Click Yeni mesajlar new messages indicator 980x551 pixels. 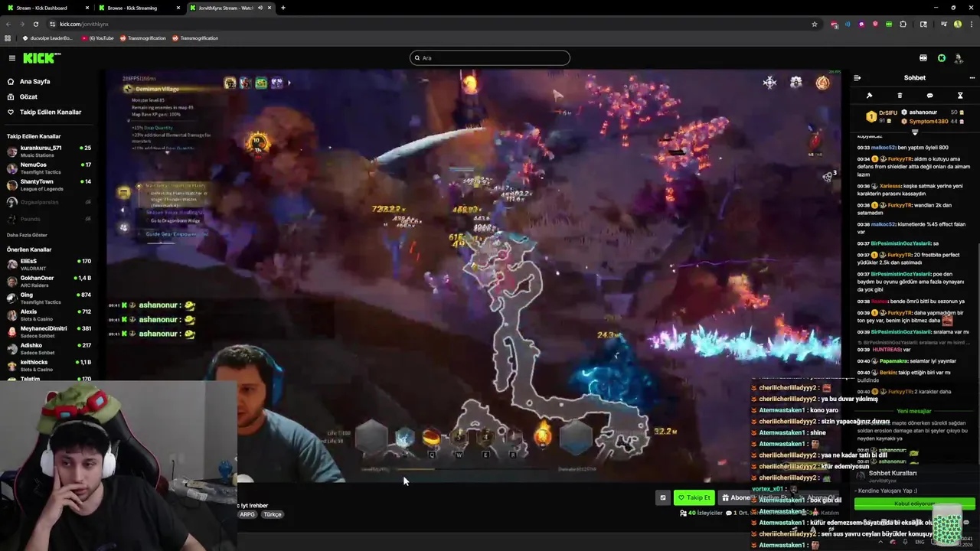pyautogui.click(x=914, y=411)
